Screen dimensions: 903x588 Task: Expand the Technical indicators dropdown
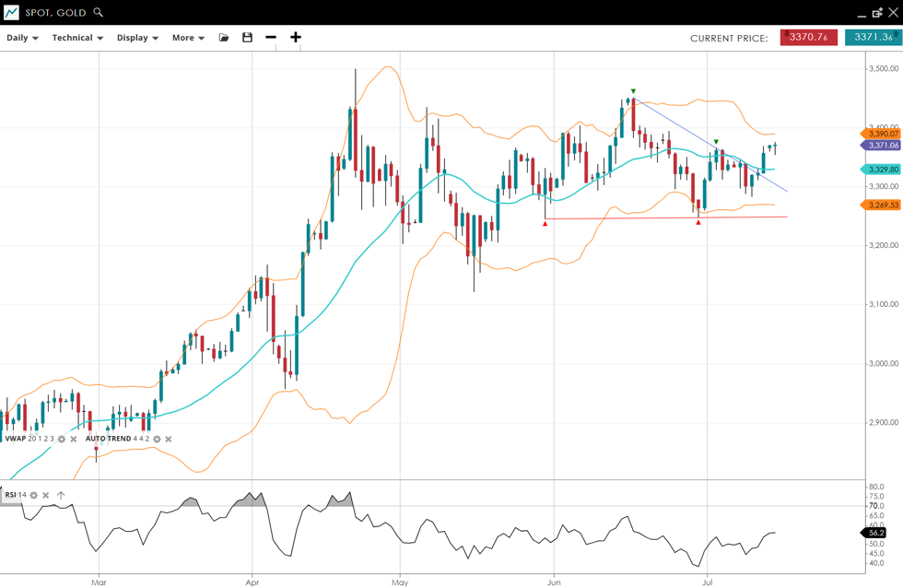click(x=77, y=38)
